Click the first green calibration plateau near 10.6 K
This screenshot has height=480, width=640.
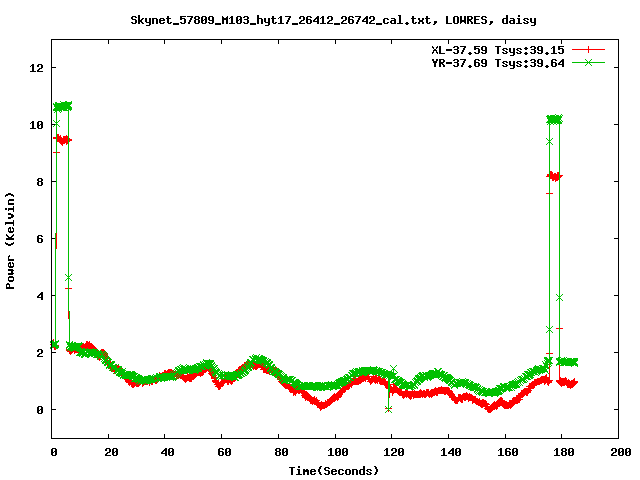[62, 107]
